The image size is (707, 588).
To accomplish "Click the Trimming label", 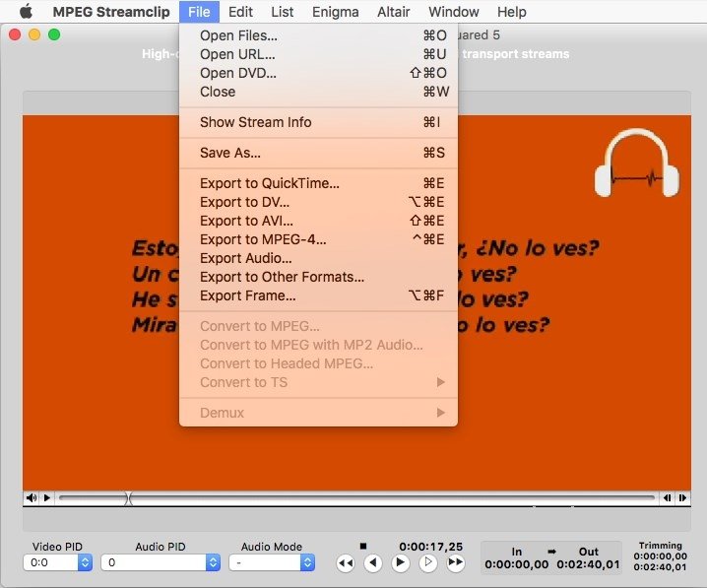I will [x=660, y=546].
